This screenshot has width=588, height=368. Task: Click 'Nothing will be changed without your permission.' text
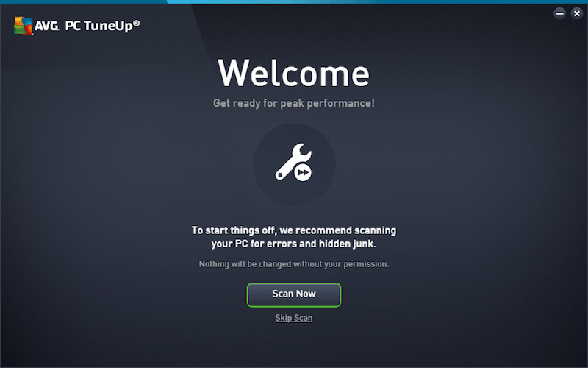pos(293,264)
